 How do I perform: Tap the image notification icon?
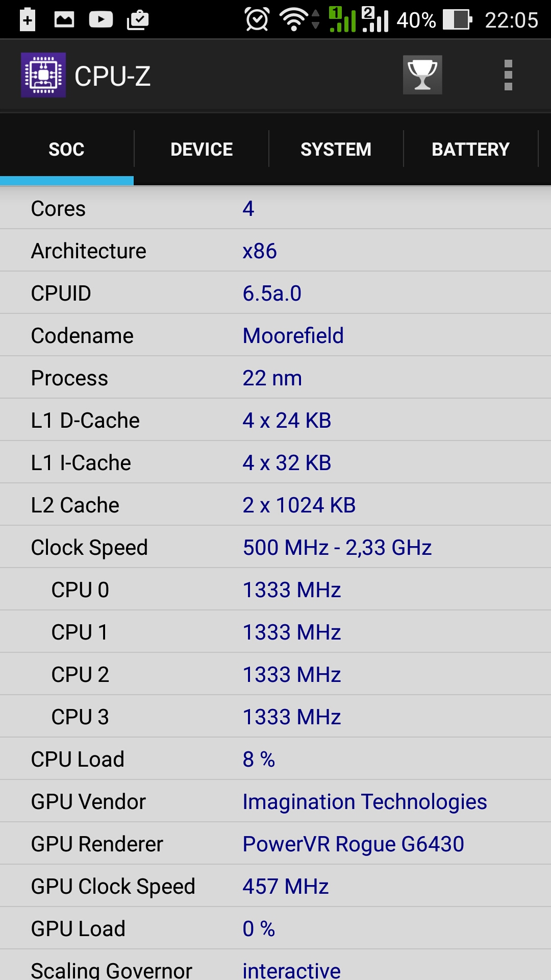pyautogui.click(x=64, y=19)
